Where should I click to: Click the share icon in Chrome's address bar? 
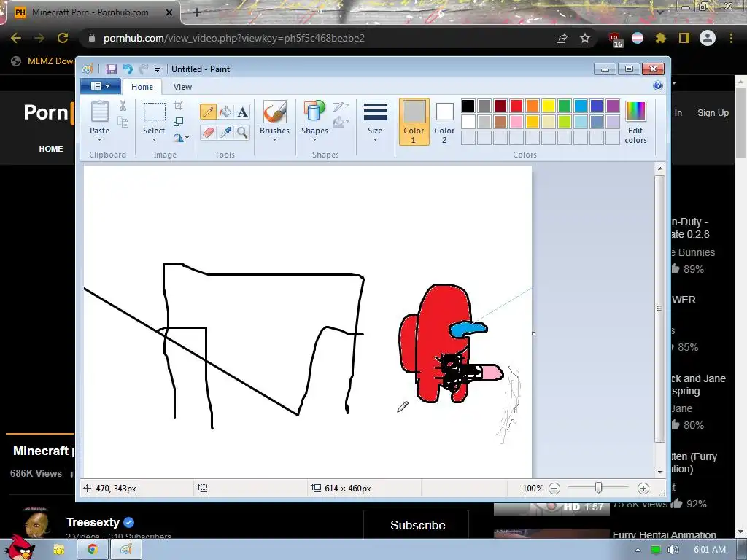tap(562, 38)
